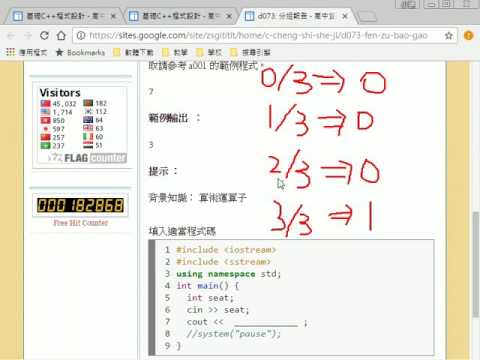Click the 1,714 visitor count row
Screen dimensions: 480x360
(57, 112)
